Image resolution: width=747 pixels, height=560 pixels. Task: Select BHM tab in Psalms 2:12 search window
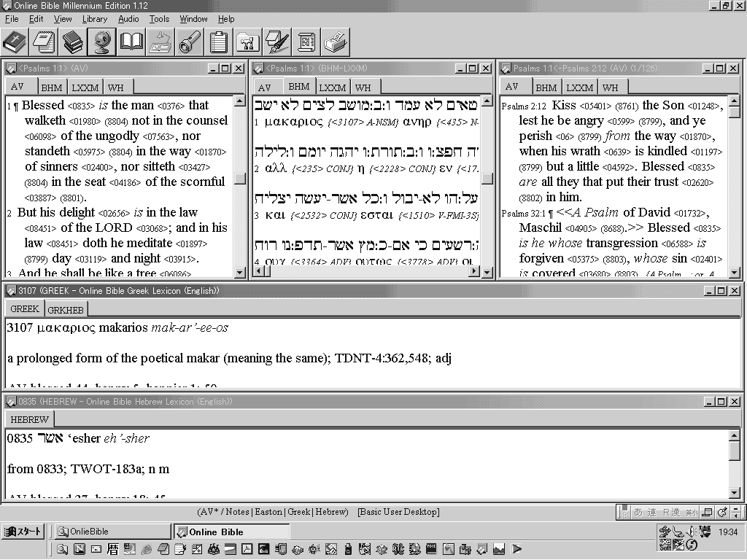546,87
